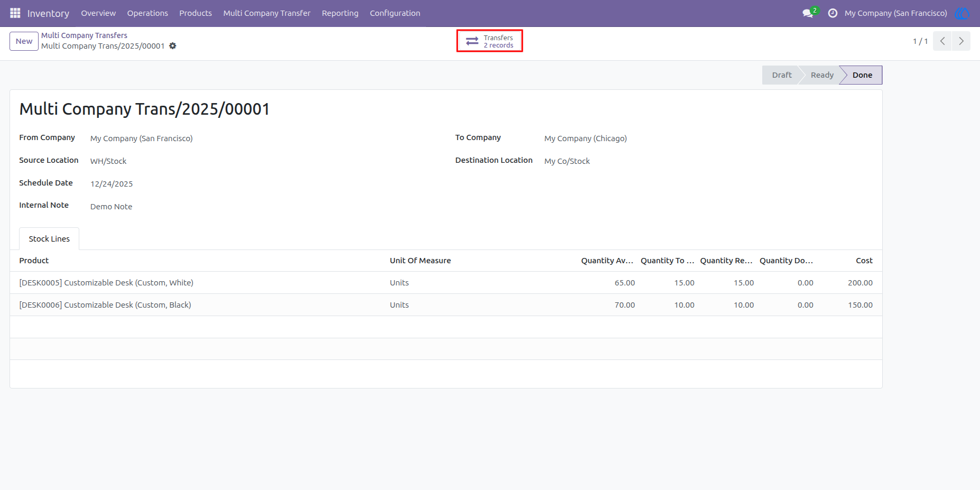
Task: Open the apps grid home menu icon
Action: tap(15, 13)
